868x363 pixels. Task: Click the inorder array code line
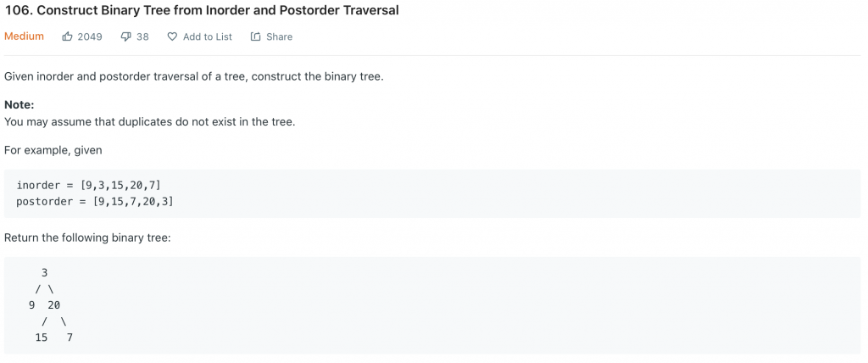point(88,185)
